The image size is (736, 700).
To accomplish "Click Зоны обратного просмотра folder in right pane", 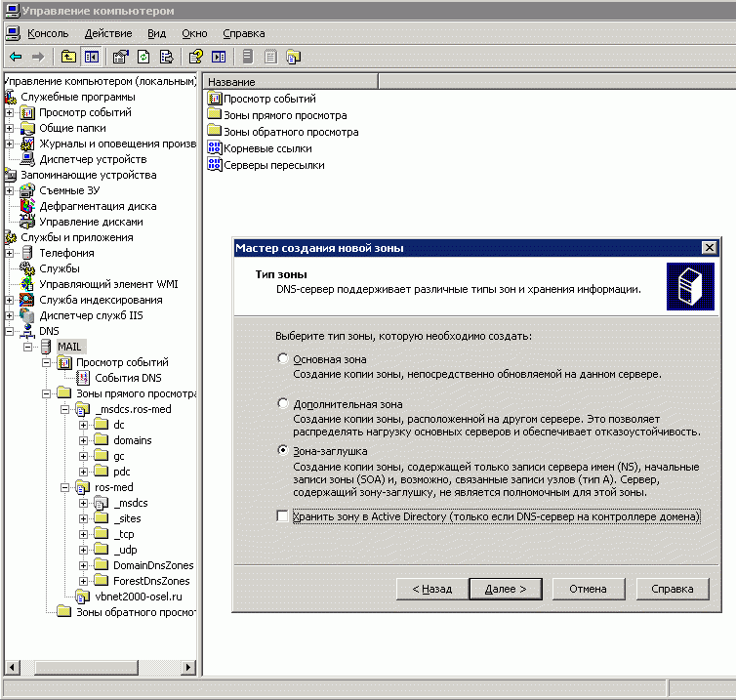I will 214,131.
